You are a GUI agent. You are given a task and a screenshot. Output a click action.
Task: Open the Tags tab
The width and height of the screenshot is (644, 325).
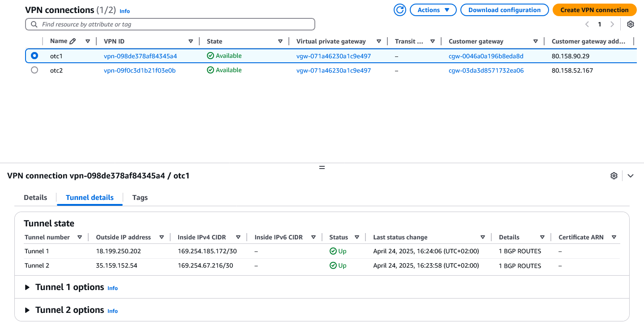pos(140,198)
